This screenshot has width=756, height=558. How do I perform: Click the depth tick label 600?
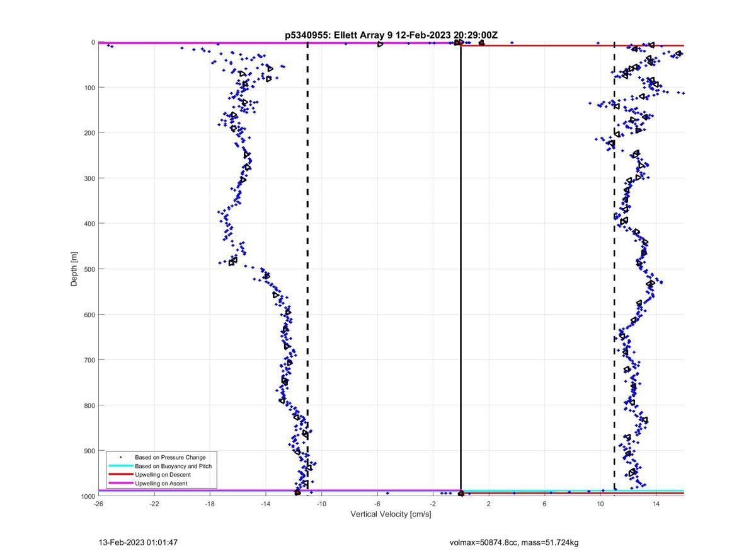pos(89,315)
